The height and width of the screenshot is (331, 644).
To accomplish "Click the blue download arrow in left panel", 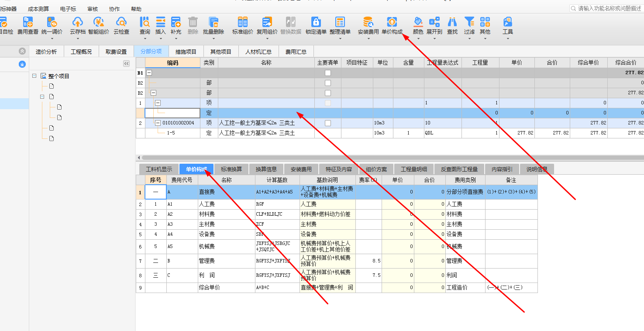I will (22, 64).
